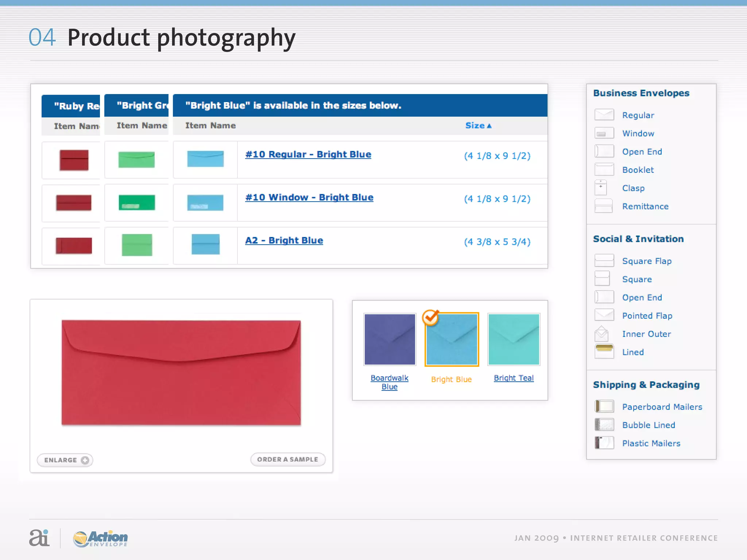
Task: Click the Social Open End envelope icon
Action: point(604,297)
